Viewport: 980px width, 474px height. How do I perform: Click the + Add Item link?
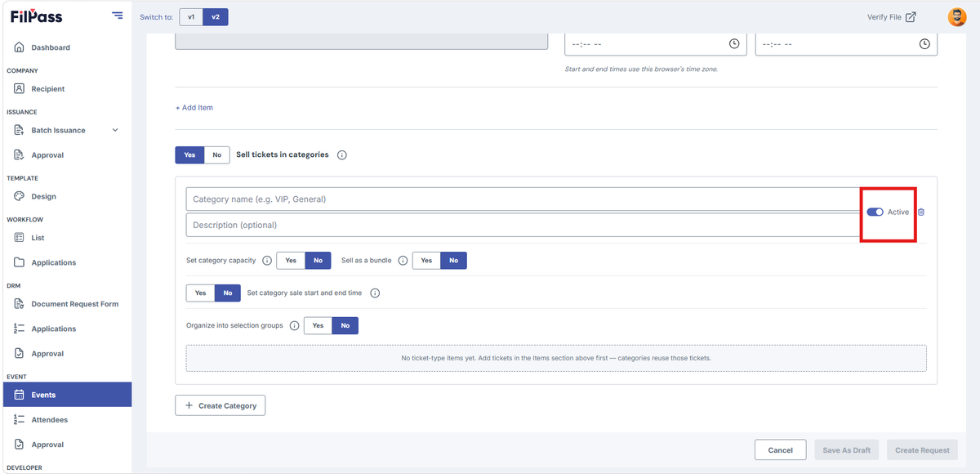pyautogui.click(x=194, y=108)
